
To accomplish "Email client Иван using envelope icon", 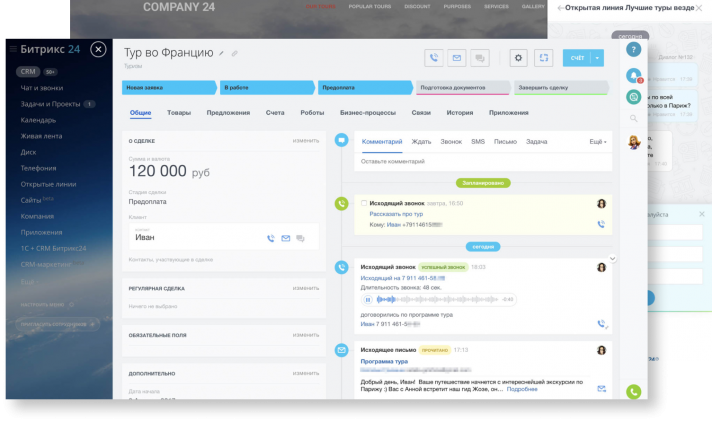I will click(286, 238).
